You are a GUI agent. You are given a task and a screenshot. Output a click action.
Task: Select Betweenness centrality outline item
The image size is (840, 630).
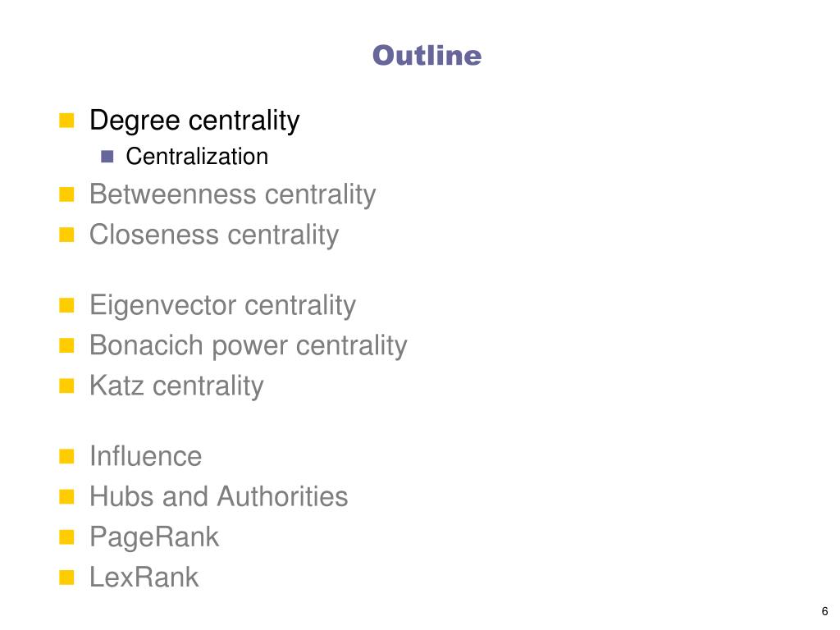point(232,194)
